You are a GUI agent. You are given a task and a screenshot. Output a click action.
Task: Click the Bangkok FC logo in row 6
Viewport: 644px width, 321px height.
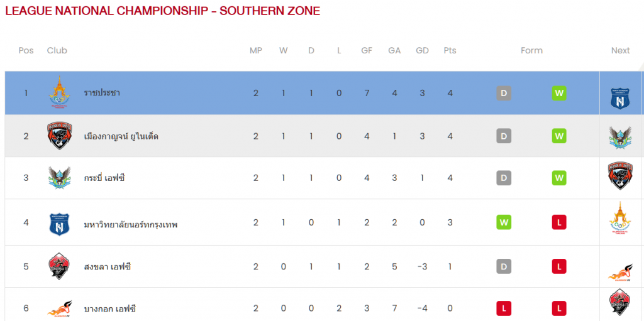pyautogui.click(x=60, y=308)
